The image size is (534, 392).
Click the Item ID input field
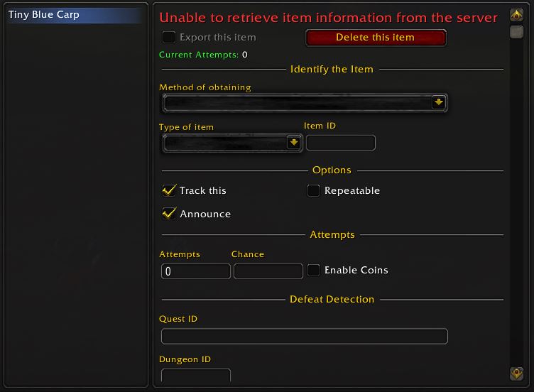341,143
